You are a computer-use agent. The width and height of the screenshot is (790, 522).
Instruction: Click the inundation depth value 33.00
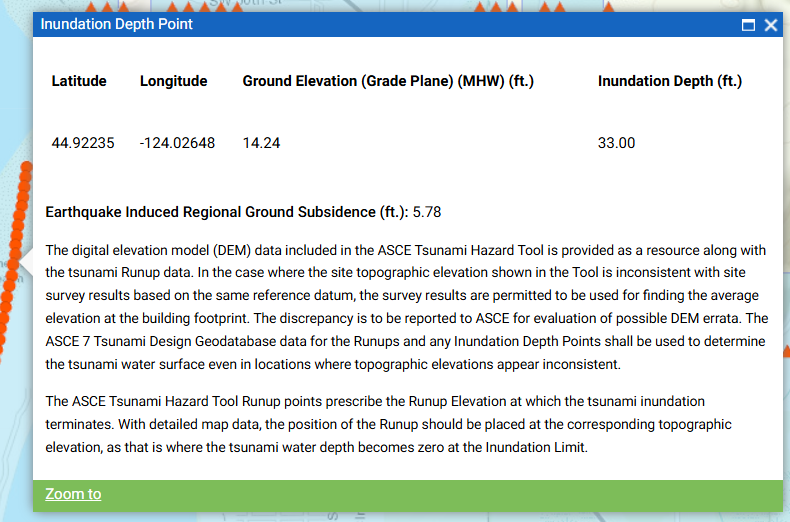click(x=616, y=143)
